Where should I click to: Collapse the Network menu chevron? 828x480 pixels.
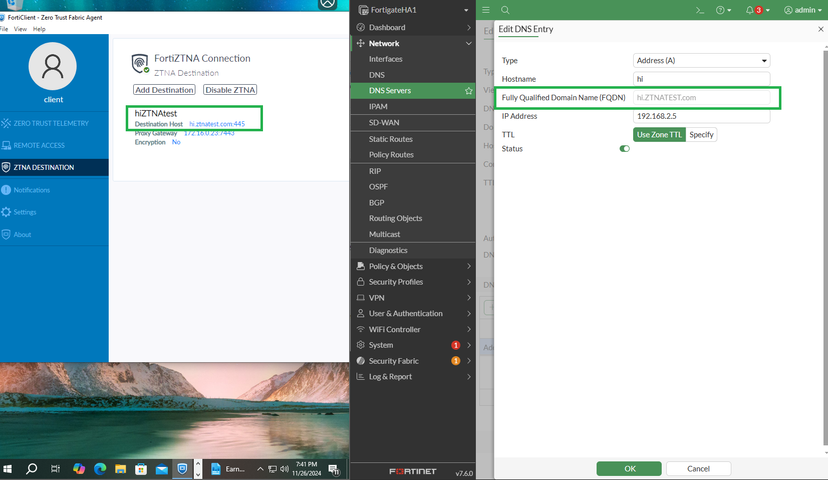(x=468, y=43)
